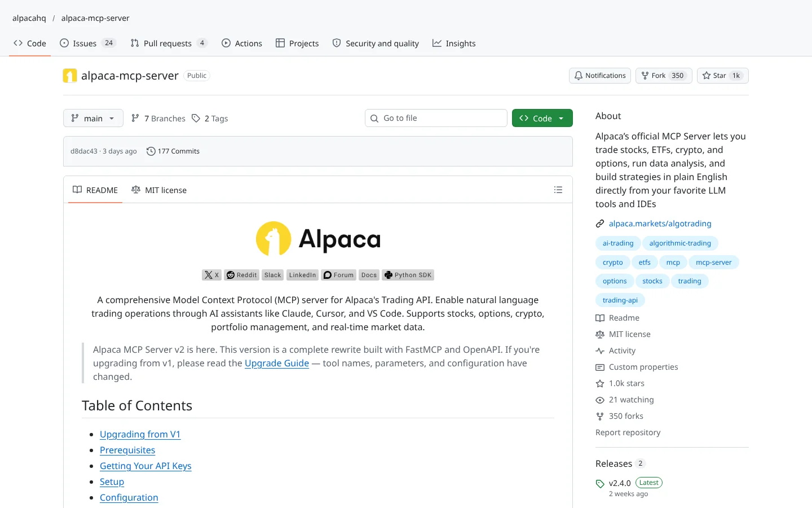The image size is (812, 508).
Task: Switch to the Issues tab
Action: 88,43
